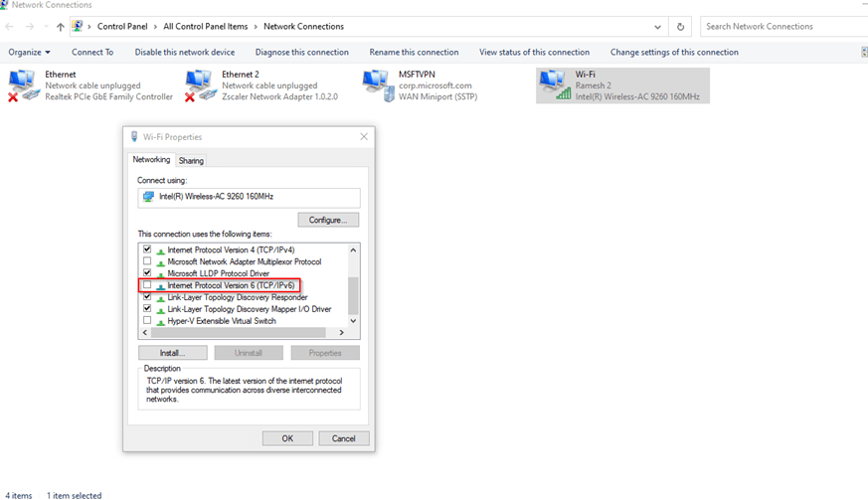Click the horizontal scroll left arrow
The image size is (868, 500).
tap(145, 332)
